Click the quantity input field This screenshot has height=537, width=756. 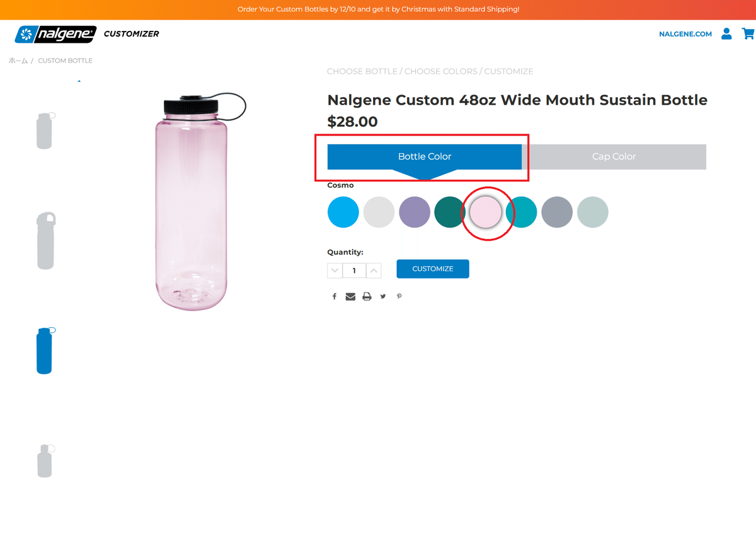[x=354, y=270]
